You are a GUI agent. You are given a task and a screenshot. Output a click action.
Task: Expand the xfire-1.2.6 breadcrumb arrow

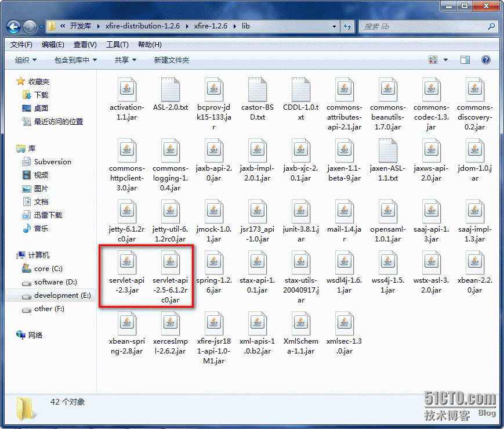(x=235, y=26)
